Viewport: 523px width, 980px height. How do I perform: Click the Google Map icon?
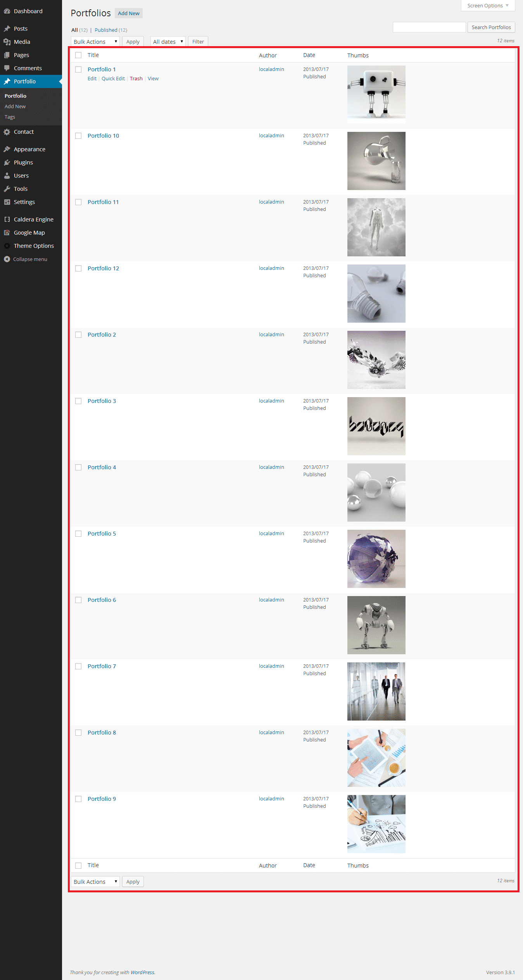click(x=7, y=233)
